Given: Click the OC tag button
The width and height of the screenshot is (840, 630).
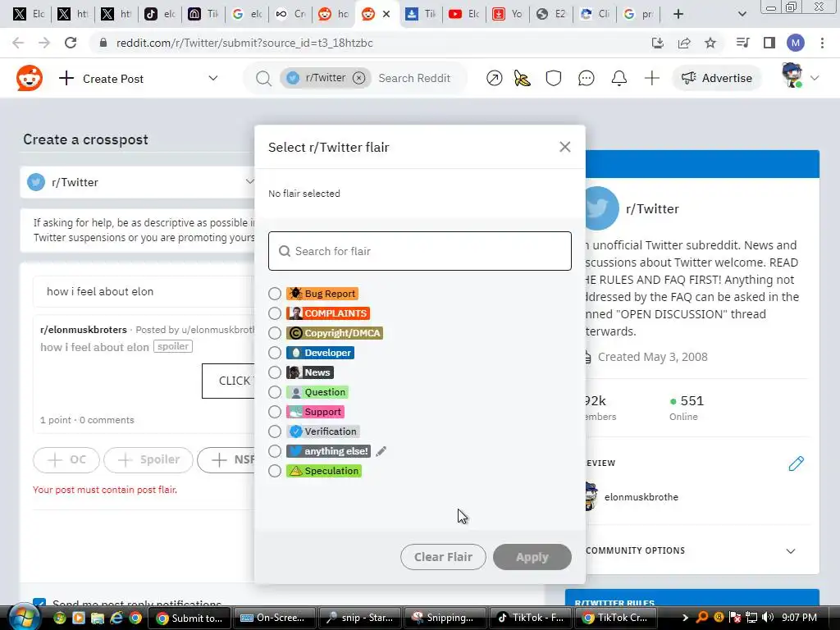Looking at the screenshot, I should 66,459.
